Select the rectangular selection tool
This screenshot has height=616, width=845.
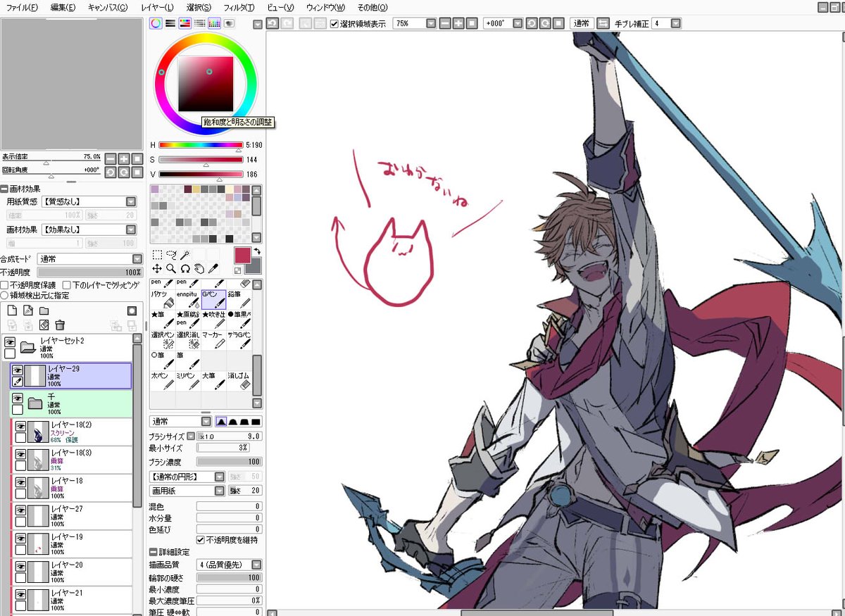pyautogui.click(x=157, y=255)
